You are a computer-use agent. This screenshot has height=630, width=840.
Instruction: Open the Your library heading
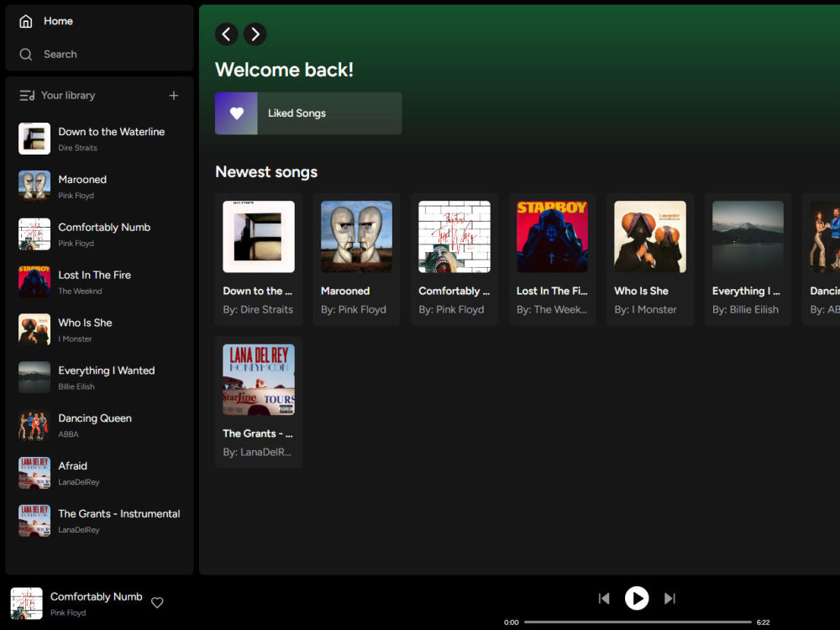pyautogui.click(x=68, y=96)
